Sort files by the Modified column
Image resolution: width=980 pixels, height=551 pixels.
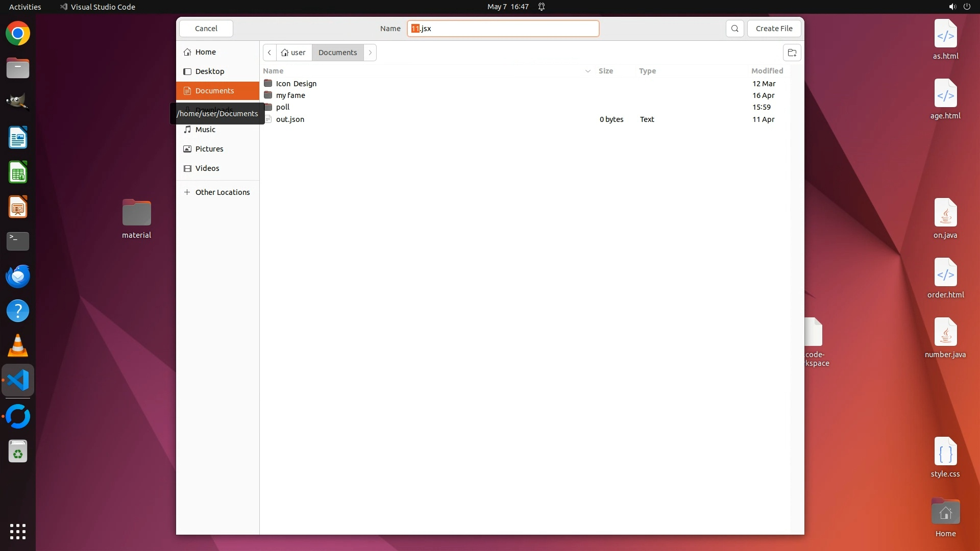(767, 71)
